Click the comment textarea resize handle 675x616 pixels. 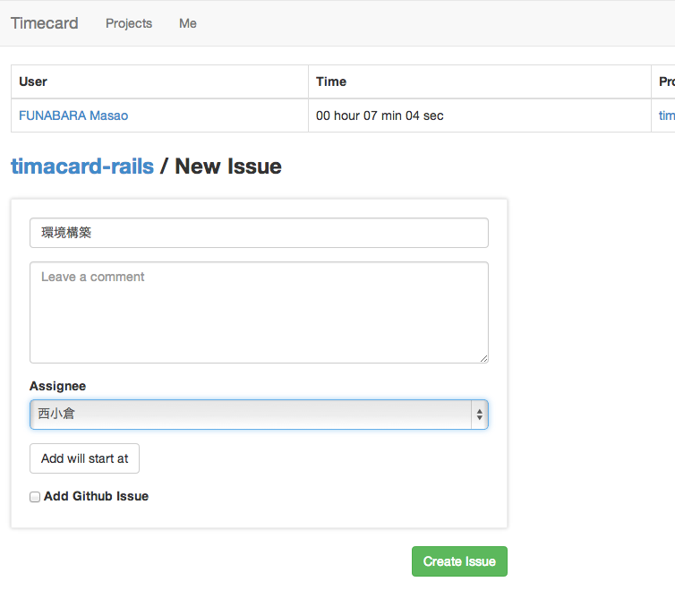(x=483, y=358)
